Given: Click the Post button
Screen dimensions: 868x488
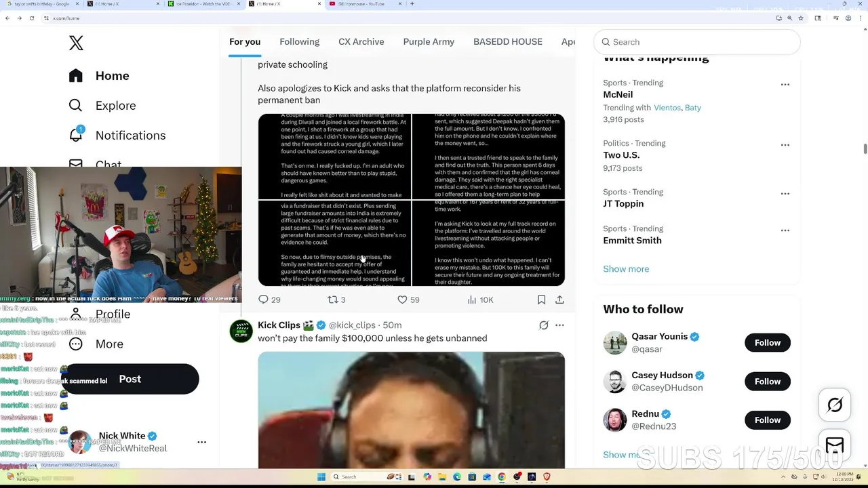Looking at the screenshot, I should (x=130, y=379).
